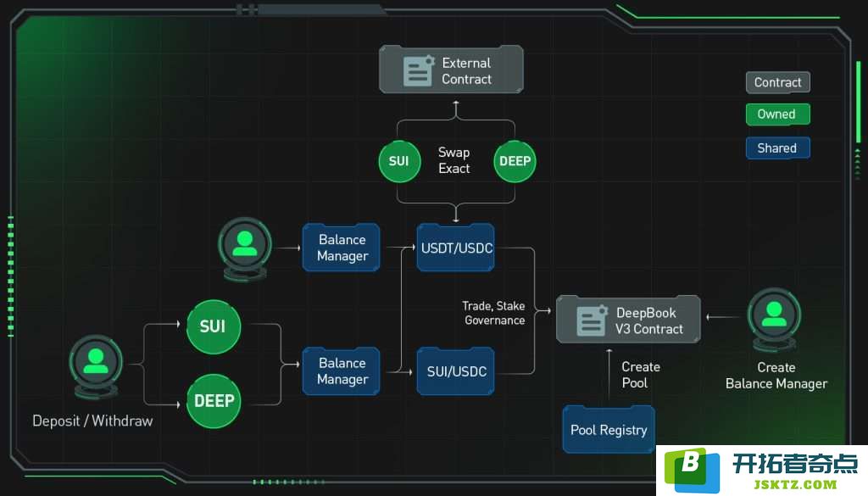Click the large SUI token circle
The image size is (868, 496).
[x=213, y=326]
